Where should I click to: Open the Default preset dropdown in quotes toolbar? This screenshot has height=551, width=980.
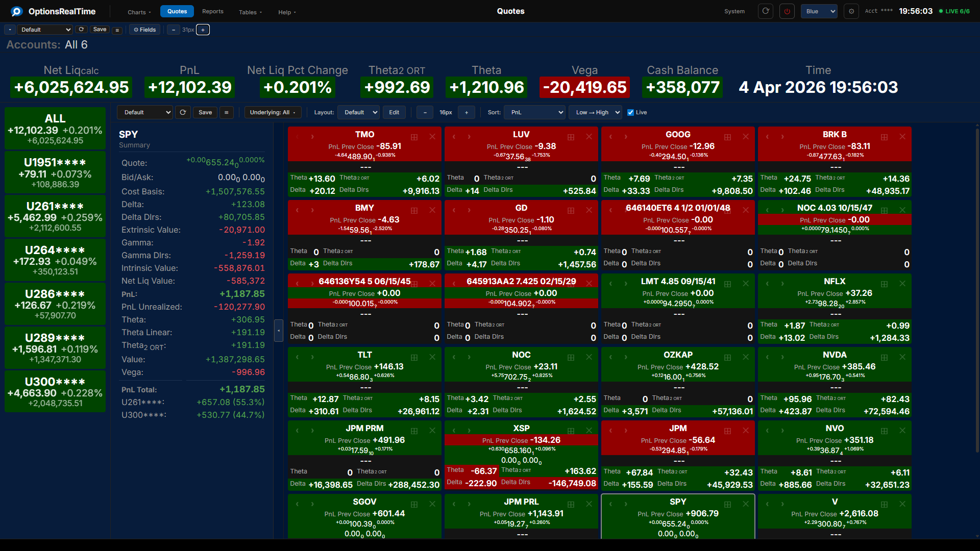coord(145,112)
